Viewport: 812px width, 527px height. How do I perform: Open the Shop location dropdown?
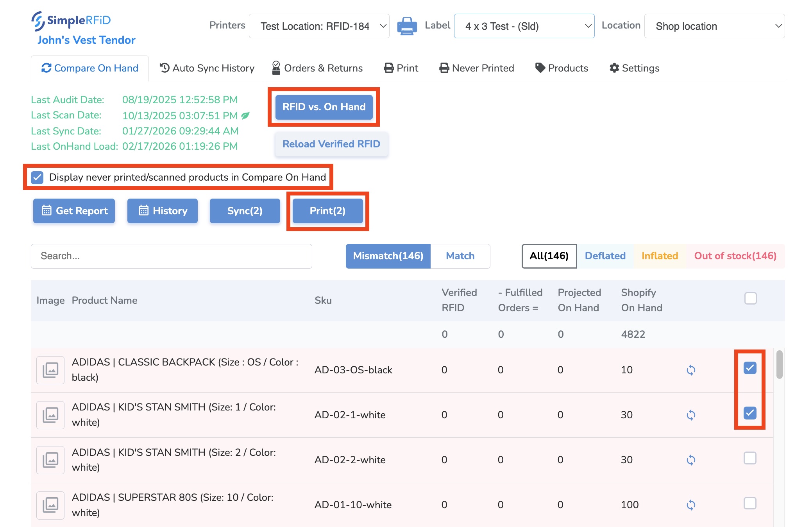click(x=714, y=26)
